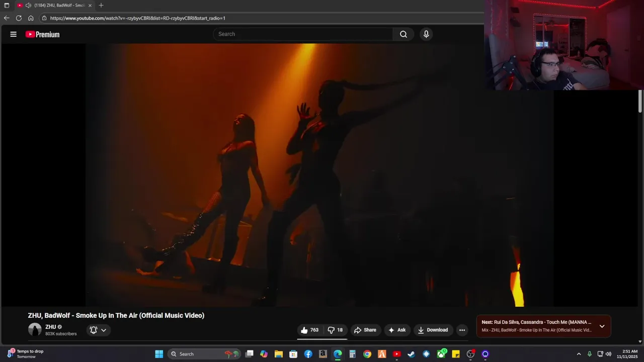The image size is (644, 362).
Task: Open Google Chrome from taskbar
Action: 367,354
